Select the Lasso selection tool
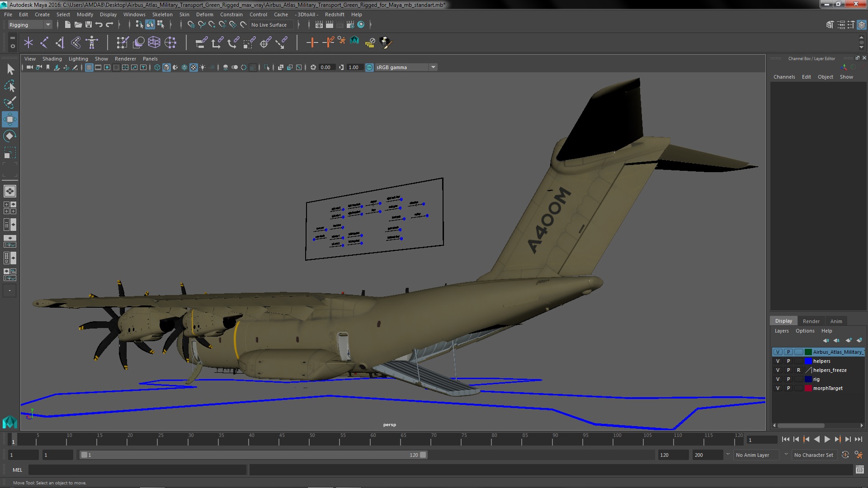 coord(9,86)
